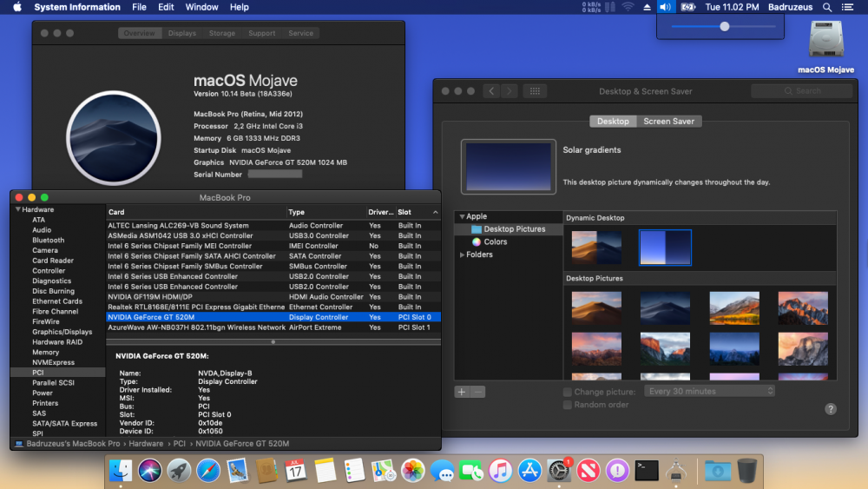Image resolution: width=868 pixels, height=489 pixels.
Task: Open Spotlight search in menu bar
Action: tap(827, 7)
